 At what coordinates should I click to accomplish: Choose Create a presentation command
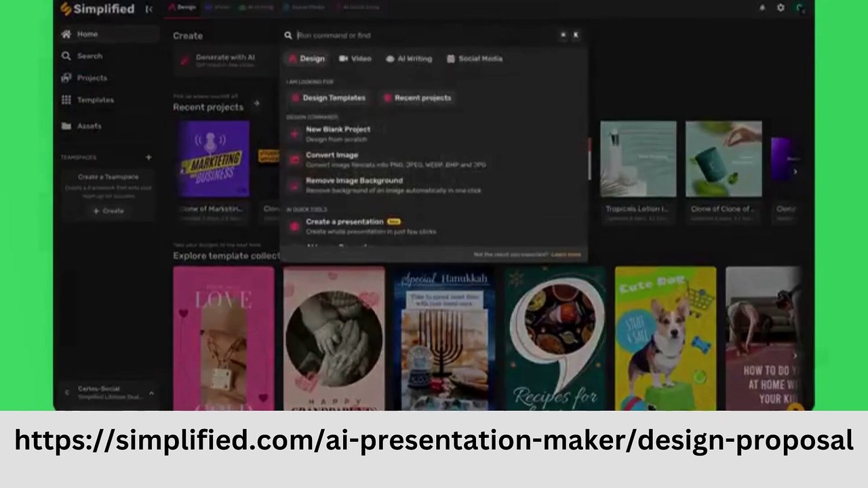[x=434, y=226]
